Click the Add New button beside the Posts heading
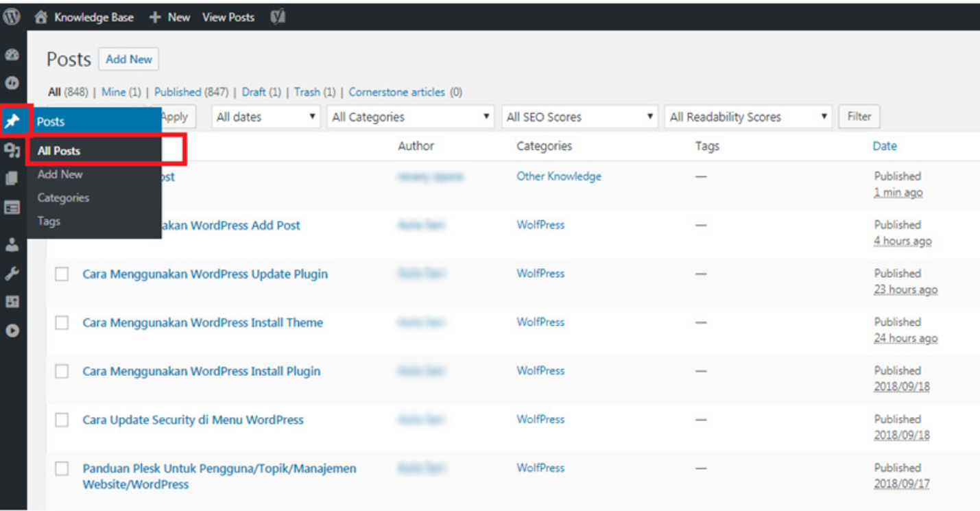 129,60
